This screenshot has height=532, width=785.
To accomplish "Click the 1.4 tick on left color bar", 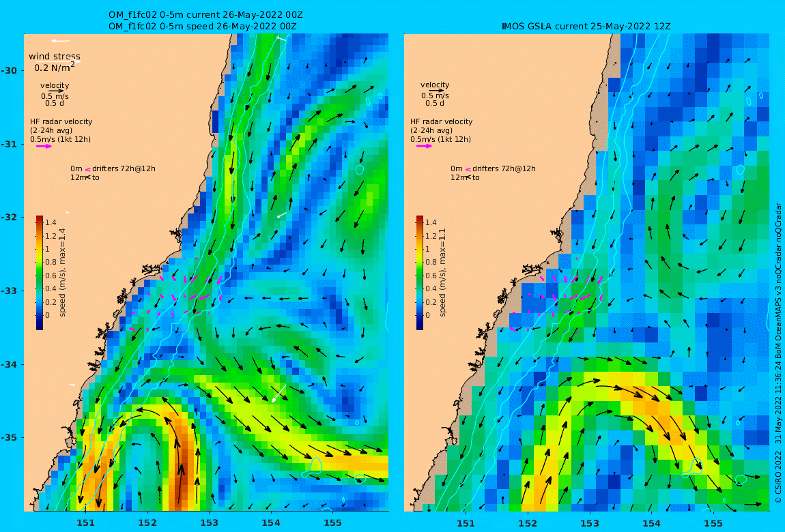I will [x=51, y=222].
